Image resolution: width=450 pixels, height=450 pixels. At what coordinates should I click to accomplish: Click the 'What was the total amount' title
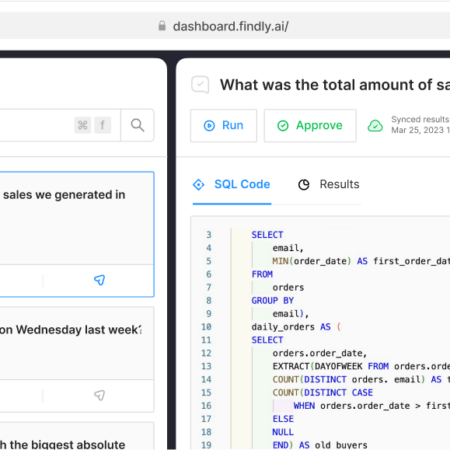pos(335,85)
